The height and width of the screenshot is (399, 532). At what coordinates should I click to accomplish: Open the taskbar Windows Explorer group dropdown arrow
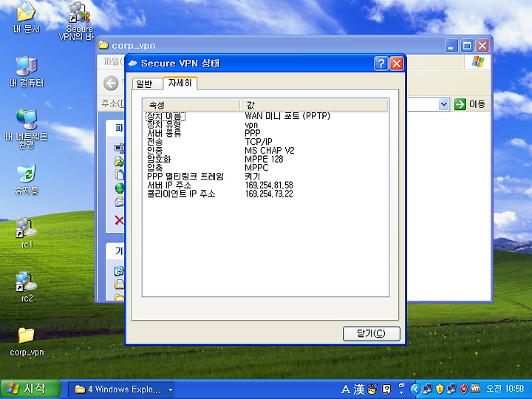click(x=171, y=390)
